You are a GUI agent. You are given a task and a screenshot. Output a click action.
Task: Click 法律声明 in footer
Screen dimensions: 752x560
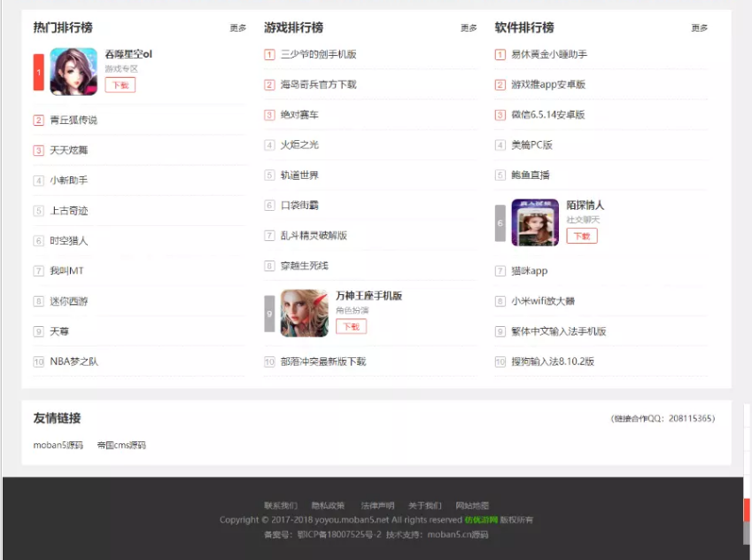377,506
